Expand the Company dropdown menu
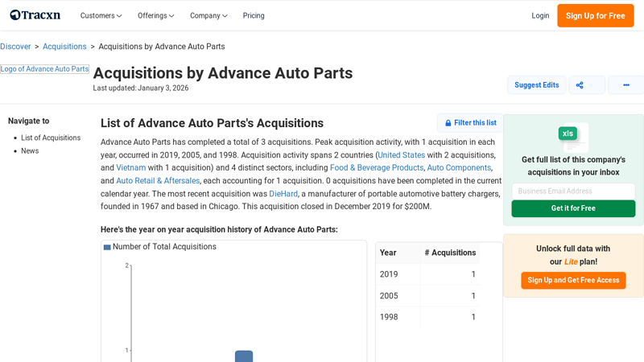 click(x=208, y=15)
